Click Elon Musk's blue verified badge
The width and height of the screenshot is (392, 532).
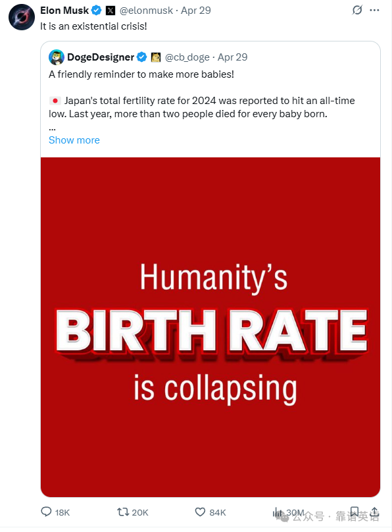click(97, 11)
